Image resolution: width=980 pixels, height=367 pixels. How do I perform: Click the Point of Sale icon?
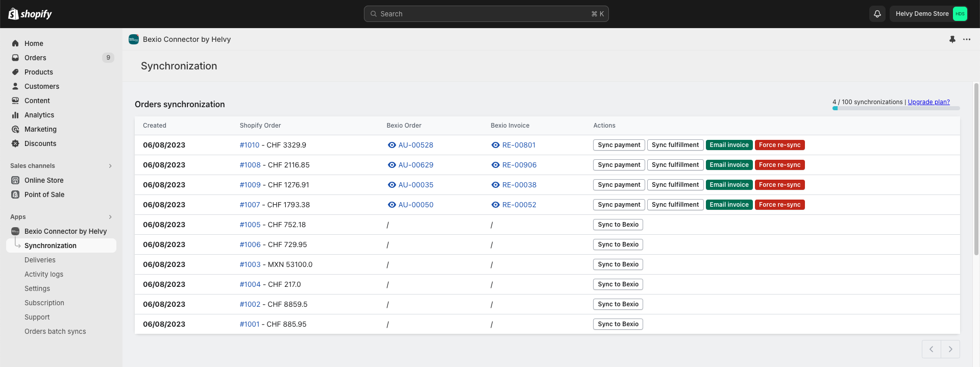[x=15, y=194]
